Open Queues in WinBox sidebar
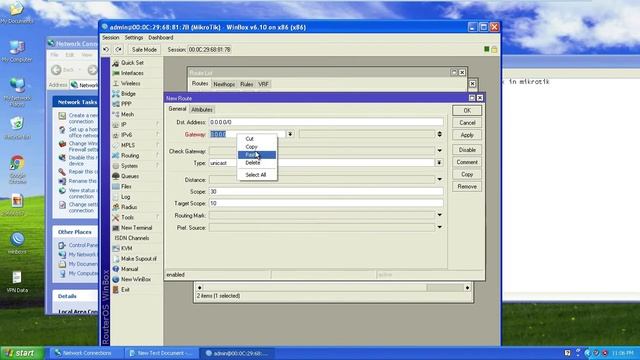640x360 pixels. coord(130,176)
